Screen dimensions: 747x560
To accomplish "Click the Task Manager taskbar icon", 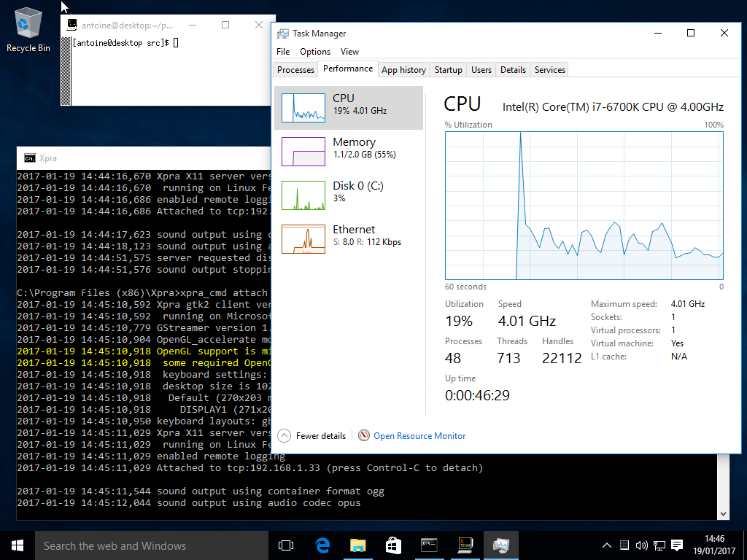I will pos(500,545).
